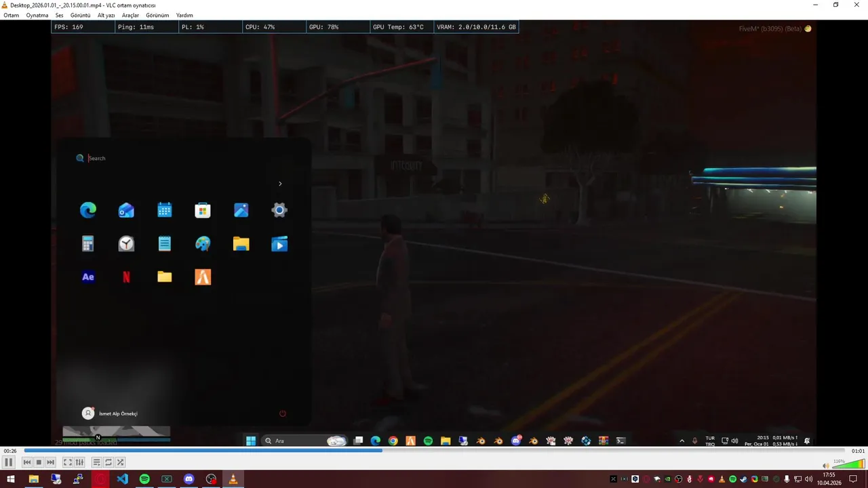
Task: Click total duration 01:01 label
Action: pos(858,451)
